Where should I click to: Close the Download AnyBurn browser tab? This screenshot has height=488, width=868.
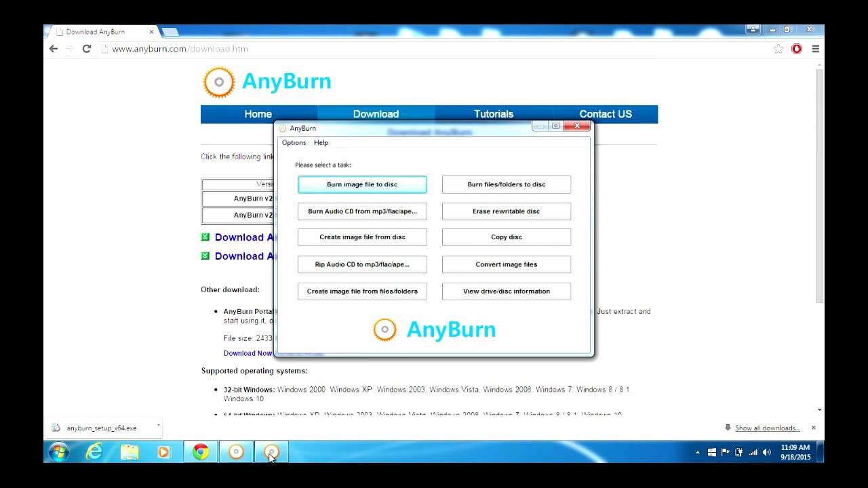point(151,32)
